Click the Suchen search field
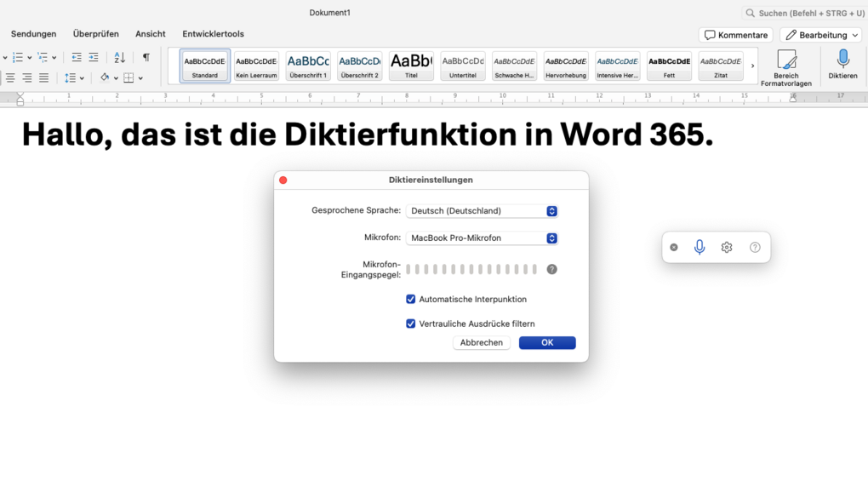This screenshot has height=481, width=868. point(805,13)
